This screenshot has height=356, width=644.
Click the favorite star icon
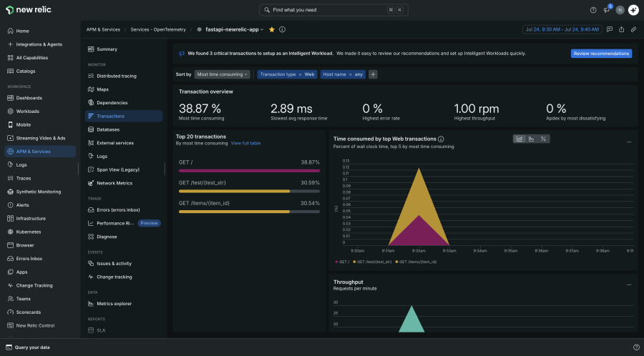[271, 29]
